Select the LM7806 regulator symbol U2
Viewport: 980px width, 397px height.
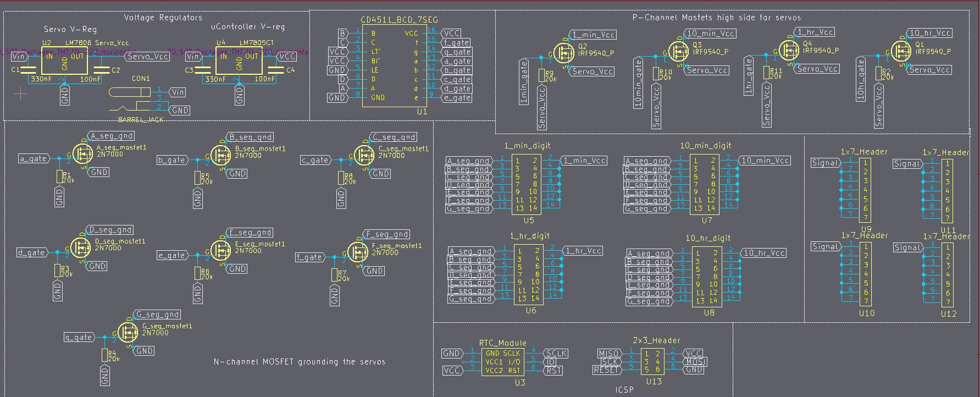(64, 62)
